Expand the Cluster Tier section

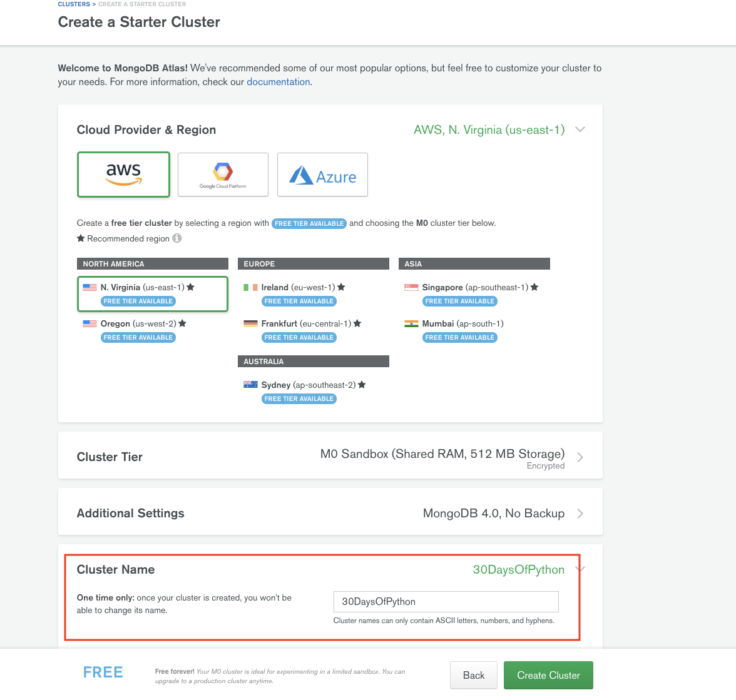point(580,457)
